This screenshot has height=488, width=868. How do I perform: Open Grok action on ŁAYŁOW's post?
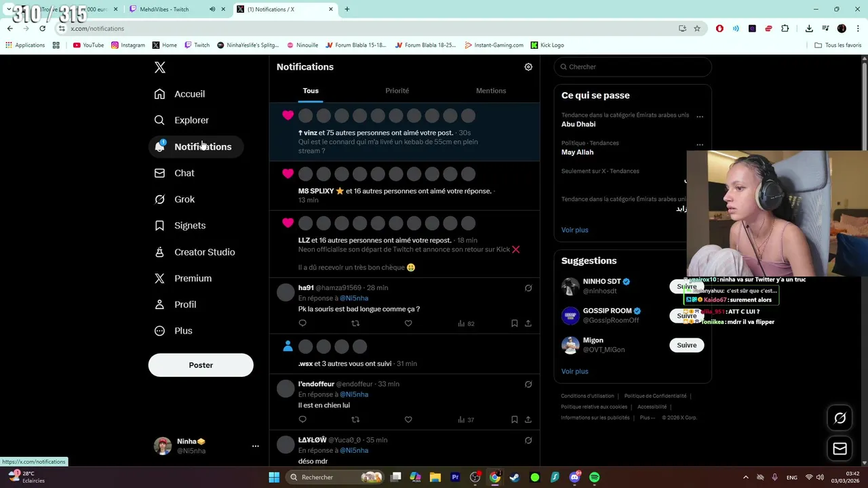pyautogui.click(x=528, y=441)
